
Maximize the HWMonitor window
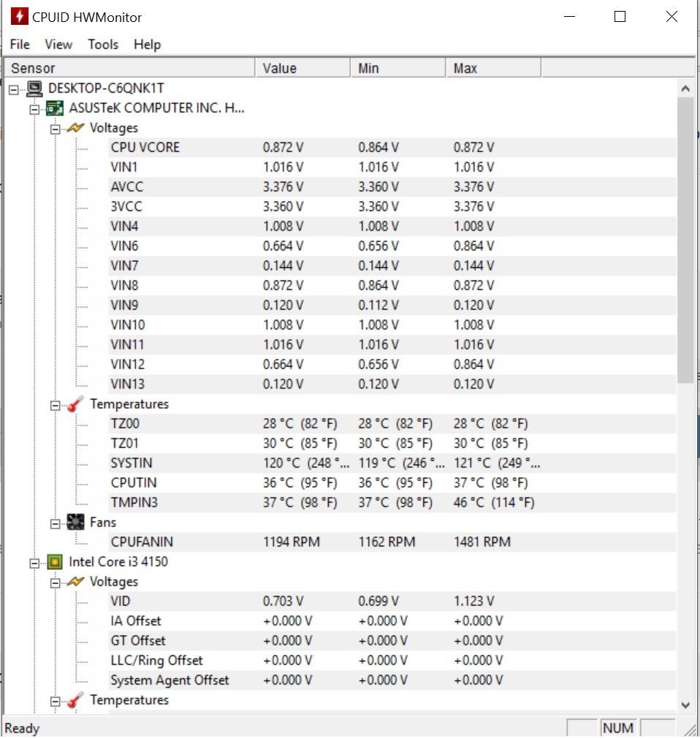click(x=620, y=17)
